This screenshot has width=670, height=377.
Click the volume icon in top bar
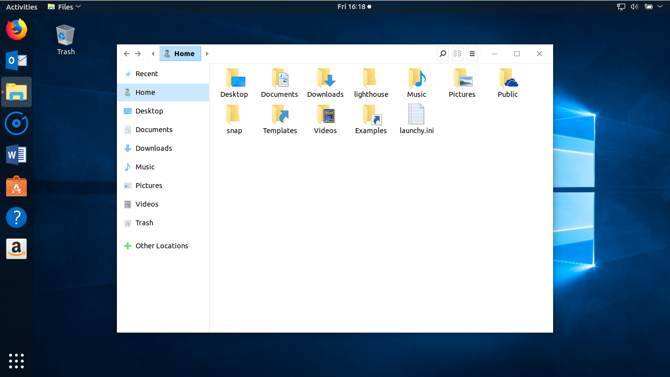(x=635, y=6)
